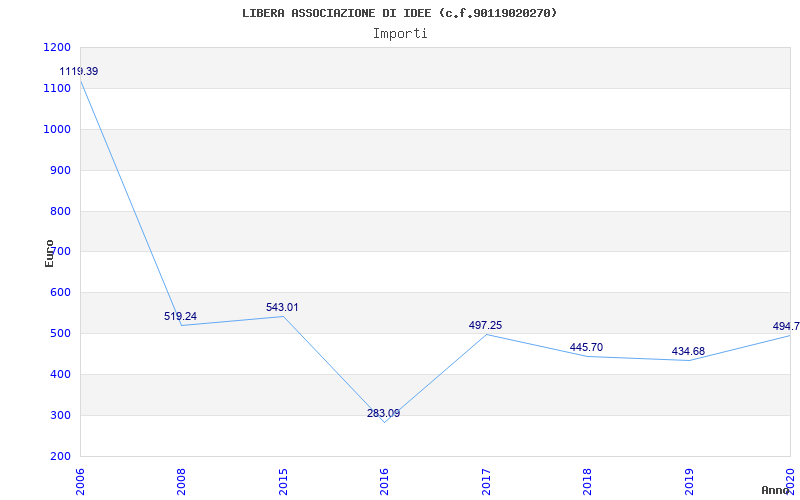This screenshot has width=800, height=500.
Task: Click the Importi subtitle
Action: point(400,34)
